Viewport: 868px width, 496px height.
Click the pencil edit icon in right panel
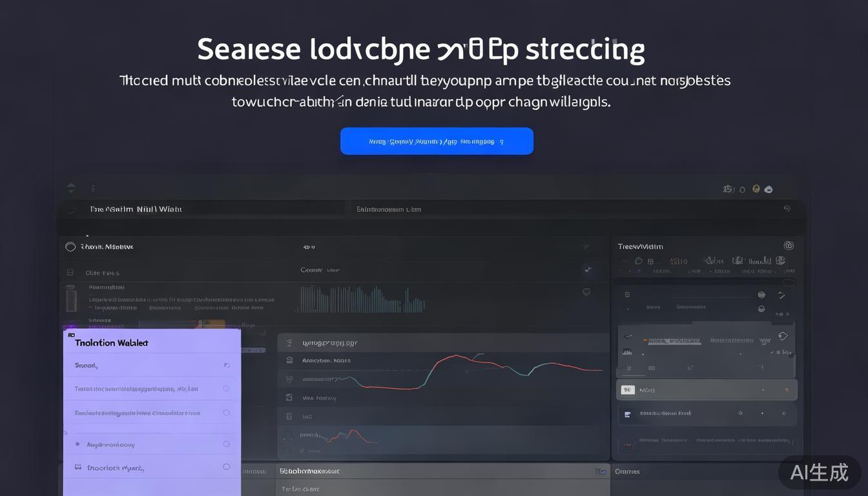[781, 295]
